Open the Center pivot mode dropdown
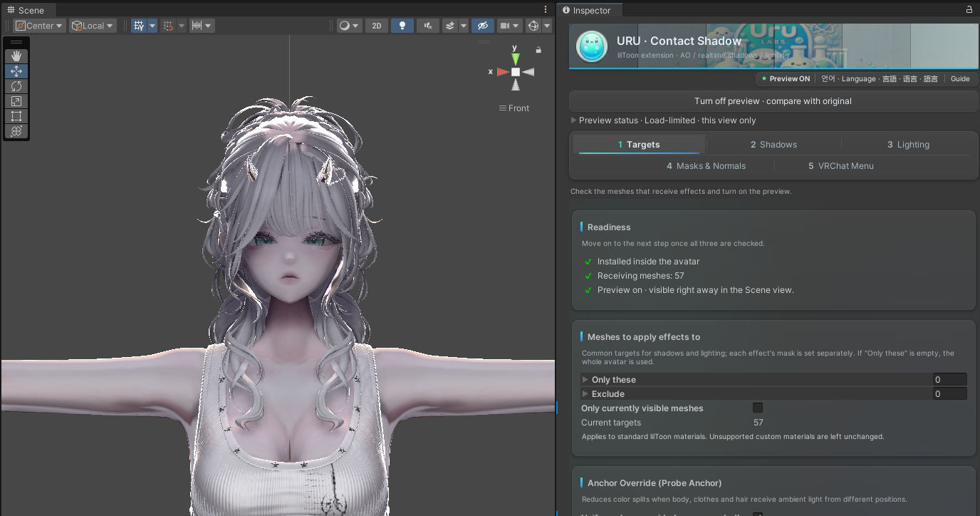The height and width of the screenshot is (516, 980). [x=40, y=26]
